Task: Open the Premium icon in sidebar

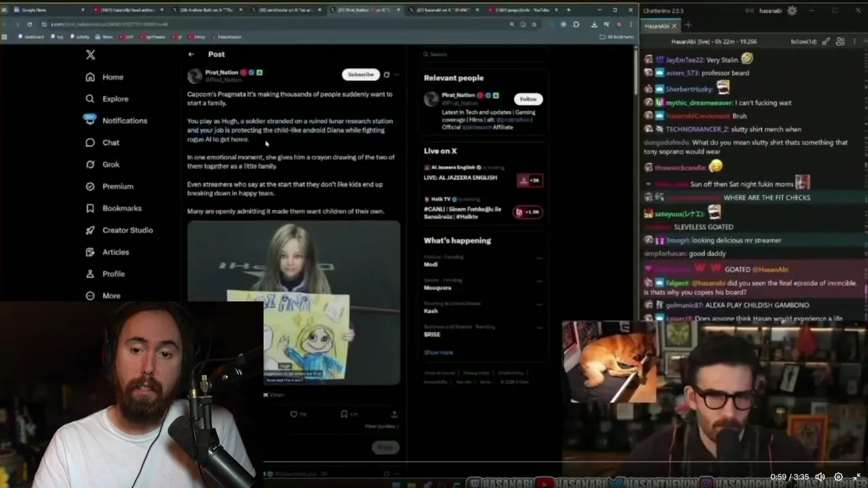Action: point(90,186)
